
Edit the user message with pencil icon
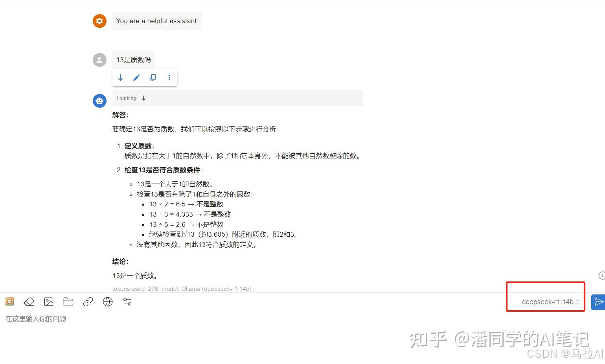[136, 78]
